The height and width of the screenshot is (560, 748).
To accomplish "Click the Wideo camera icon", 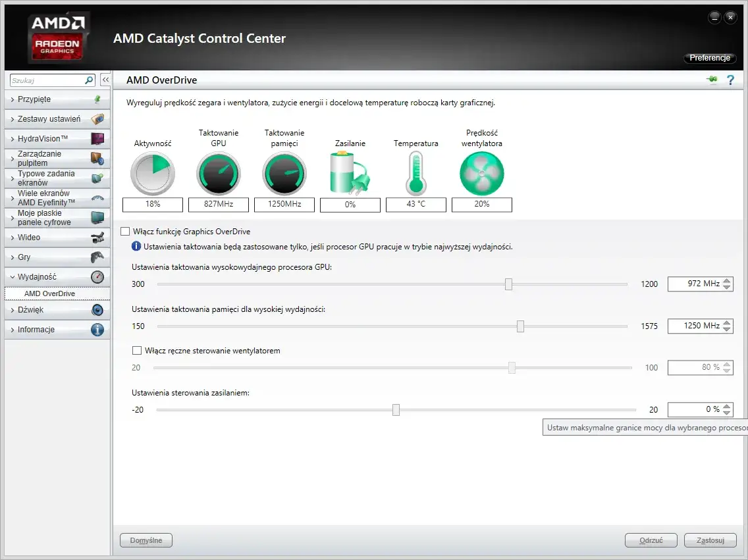I will pos(97,238).
